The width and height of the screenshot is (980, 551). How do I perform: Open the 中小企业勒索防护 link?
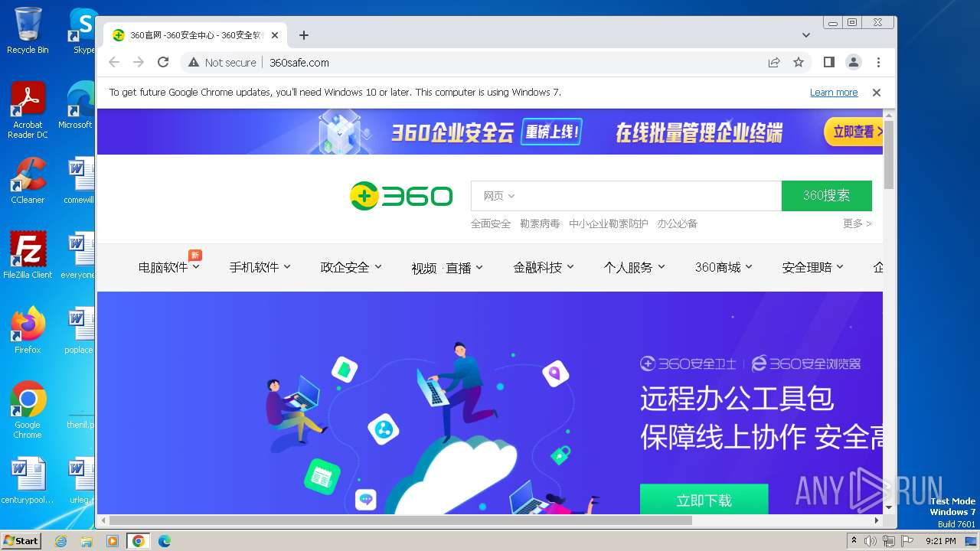[x=609, y=223]
